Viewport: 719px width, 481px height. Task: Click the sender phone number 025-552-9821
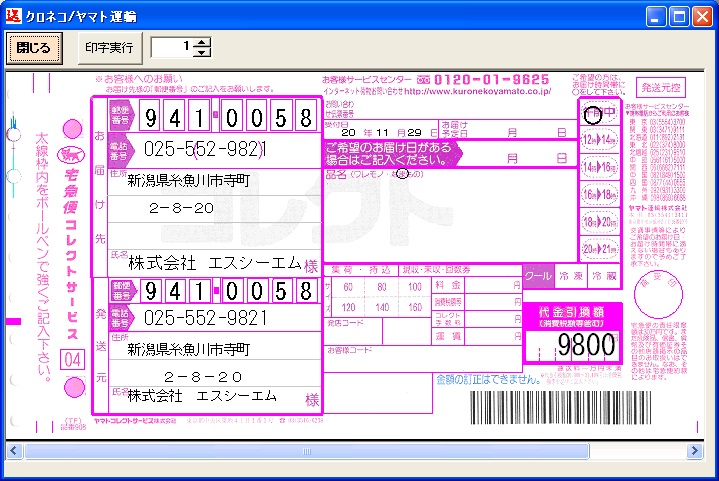coord(205,318)
